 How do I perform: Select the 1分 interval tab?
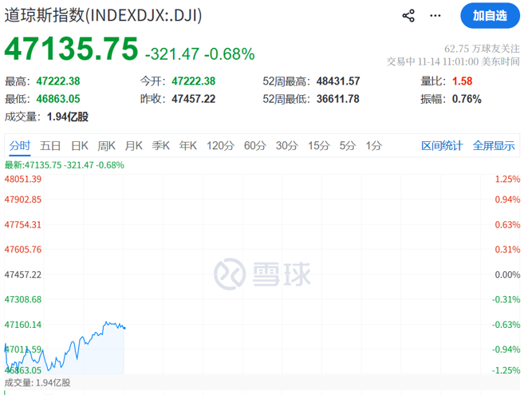373,145
